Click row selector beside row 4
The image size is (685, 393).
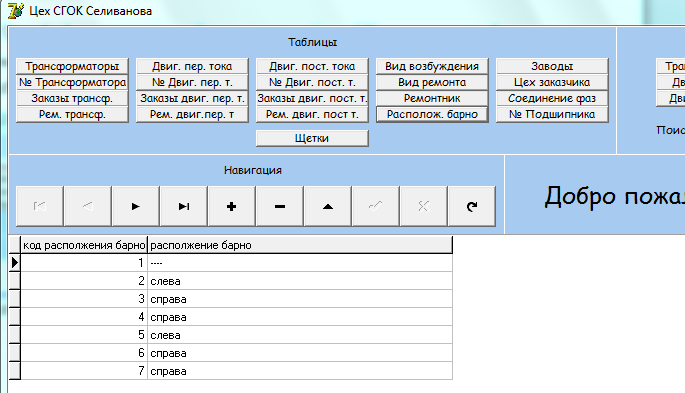(x=15, y=317)
